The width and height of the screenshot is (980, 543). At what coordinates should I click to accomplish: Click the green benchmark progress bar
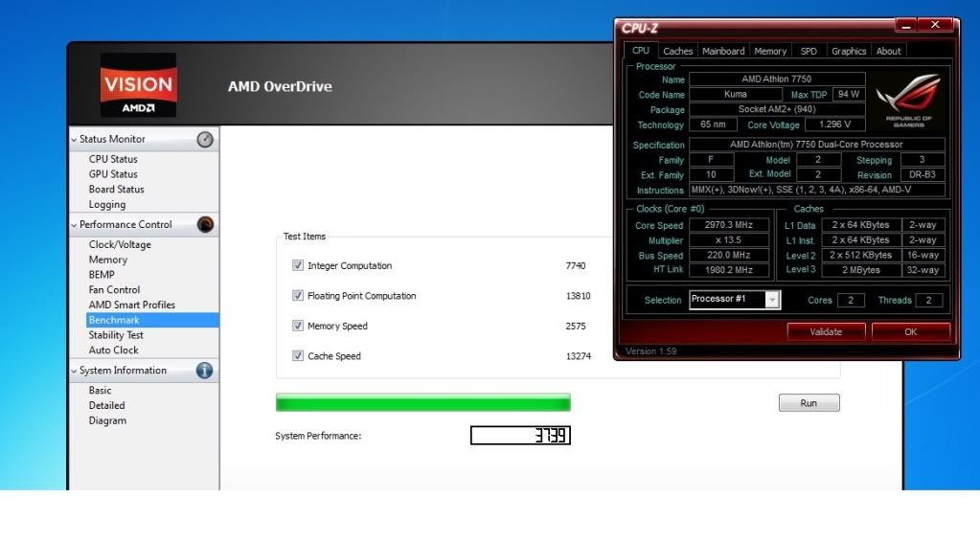click(x=423, y=402)
